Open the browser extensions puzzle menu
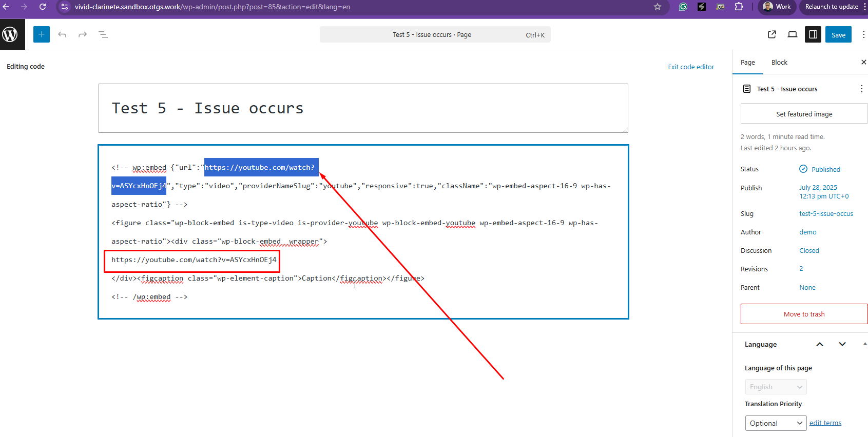Image resolution: width=868 pixels, height=437 pixels. coord(739,7)
